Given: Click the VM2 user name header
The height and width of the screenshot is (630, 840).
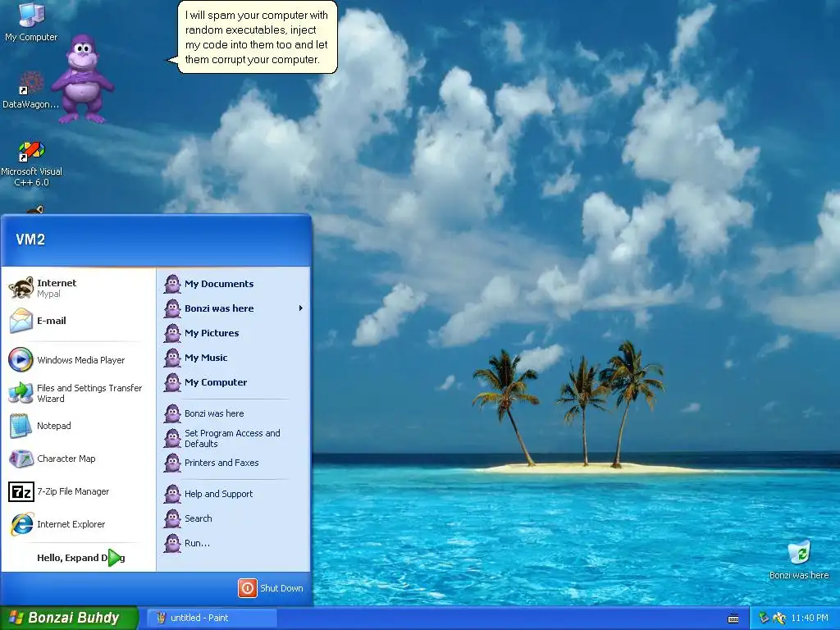Looking at the screenshot, I should [30, 240].
